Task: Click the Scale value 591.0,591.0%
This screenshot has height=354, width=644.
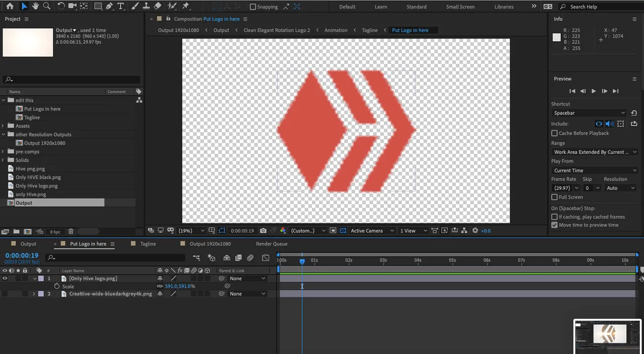Action: [180, 286]
